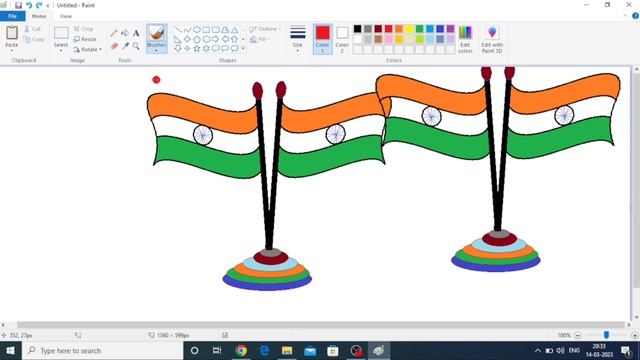Open Edit with Paint 3D
640x360 pixels.
pyautogui.click(x=492, y=40)
